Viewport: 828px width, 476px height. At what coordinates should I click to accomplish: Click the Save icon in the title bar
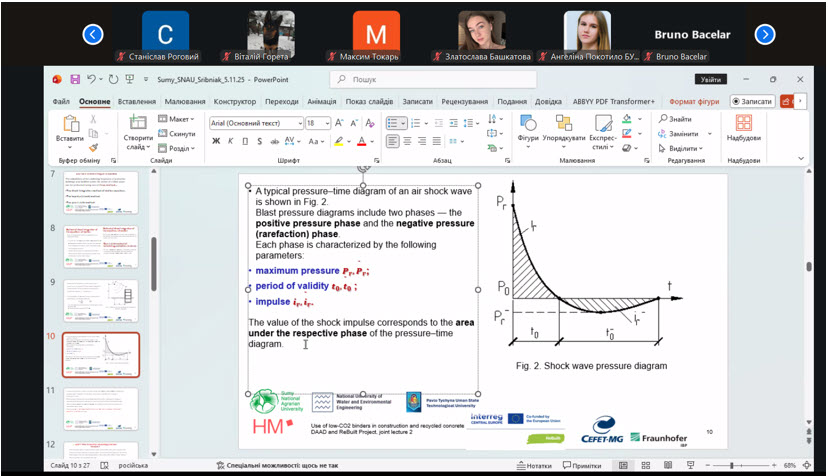[73, 79]
